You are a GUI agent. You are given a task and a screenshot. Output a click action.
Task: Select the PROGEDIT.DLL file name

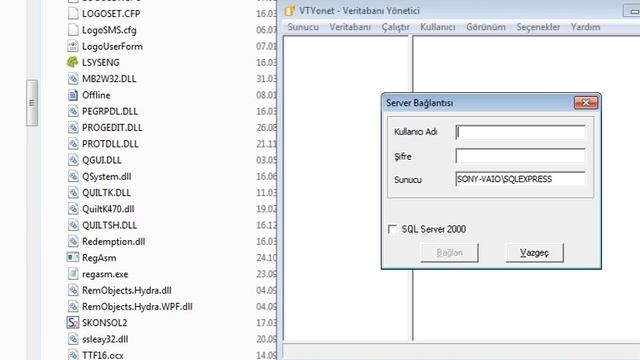tap(112, 128)
